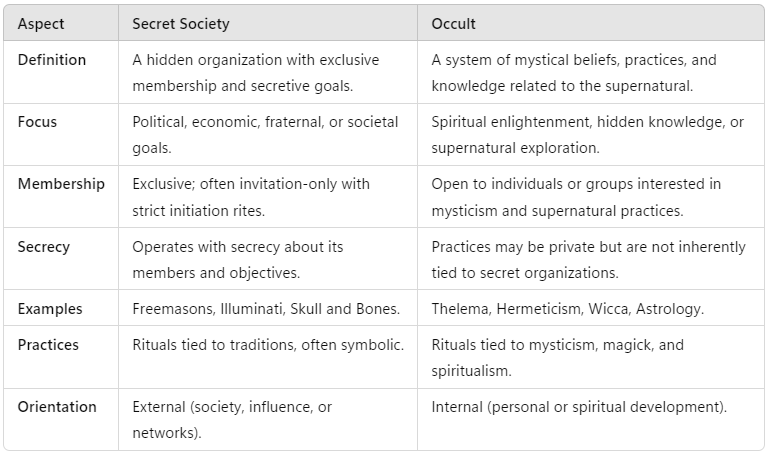Select the Focus row label
Screen dimensions: 769x456
(x=37, y=122)
